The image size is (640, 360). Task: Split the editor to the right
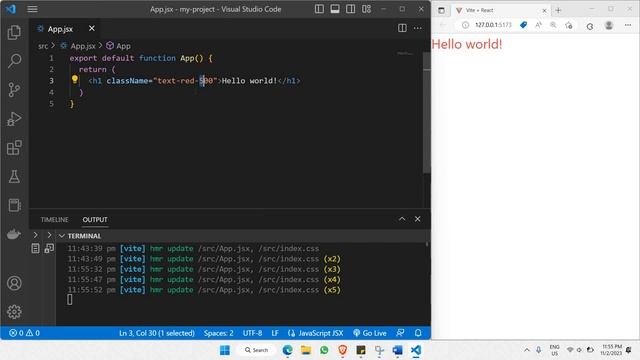(x=402, y=28)
